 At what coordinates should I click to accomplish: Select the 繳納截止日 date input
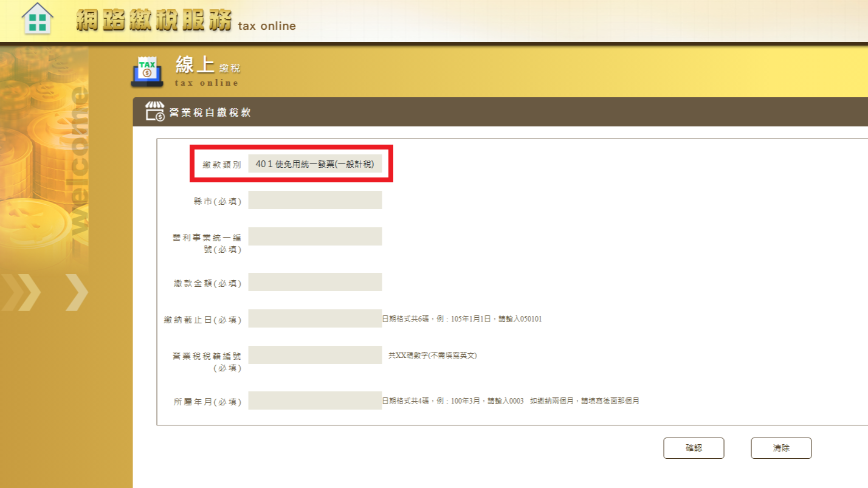coord(315,318)
